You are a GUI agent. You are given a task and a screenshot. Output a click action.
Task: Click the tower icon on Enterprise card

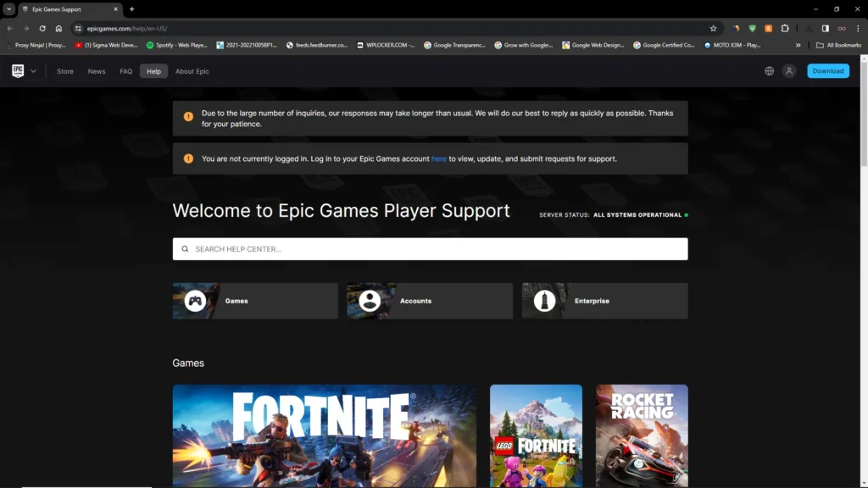click(544, 301)
